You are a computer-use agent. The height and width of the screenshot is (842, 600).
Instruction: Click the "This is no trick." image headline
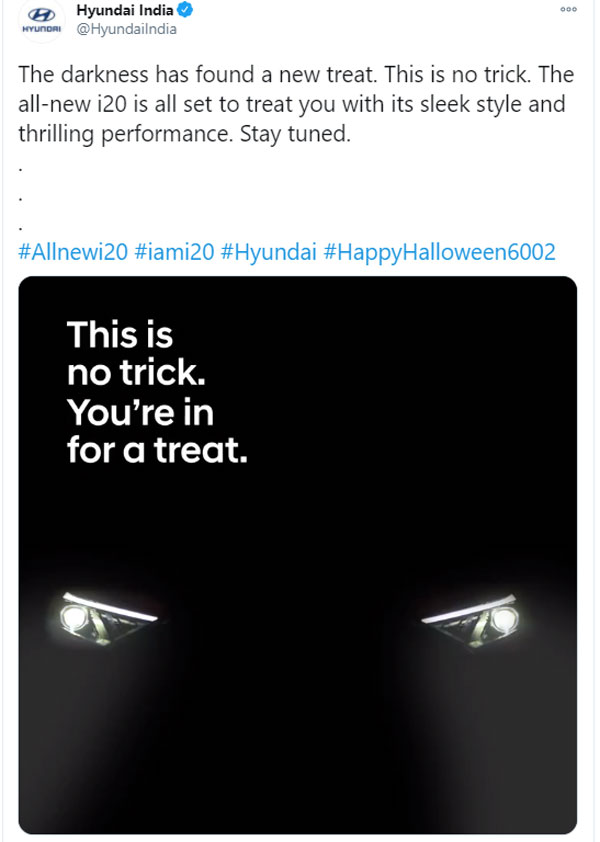tap(130, 353)
